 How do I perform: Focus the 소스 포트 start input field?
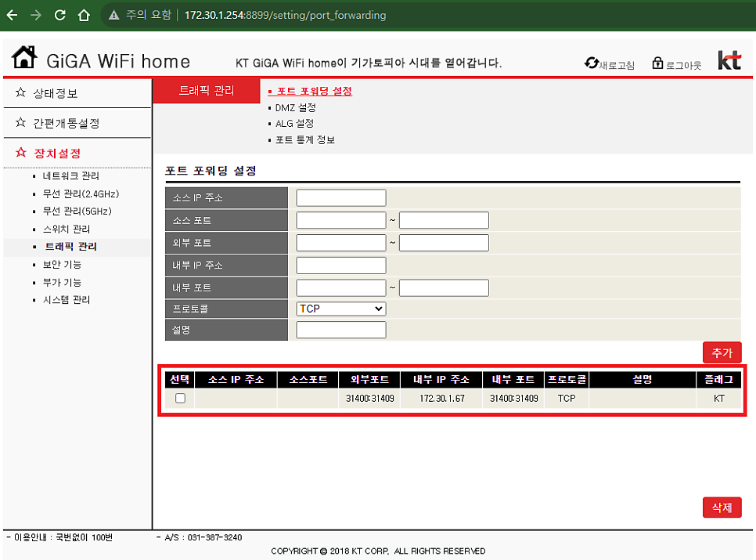(341, 220)
